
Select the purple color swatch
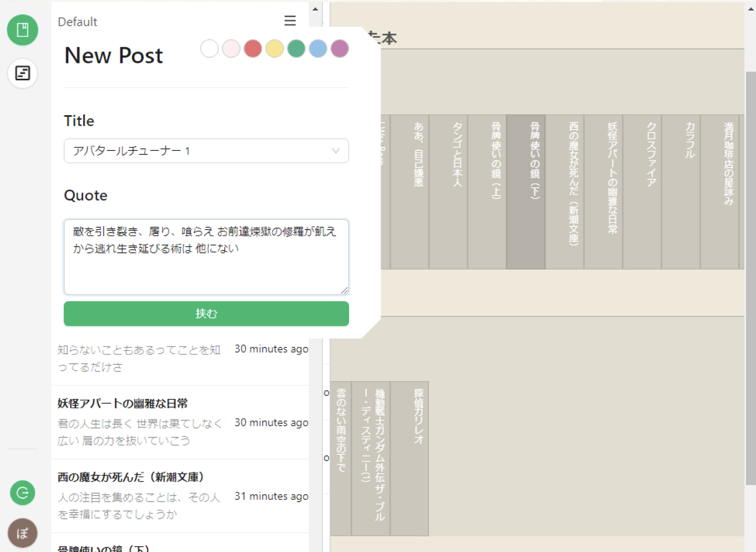coord(340,48)
